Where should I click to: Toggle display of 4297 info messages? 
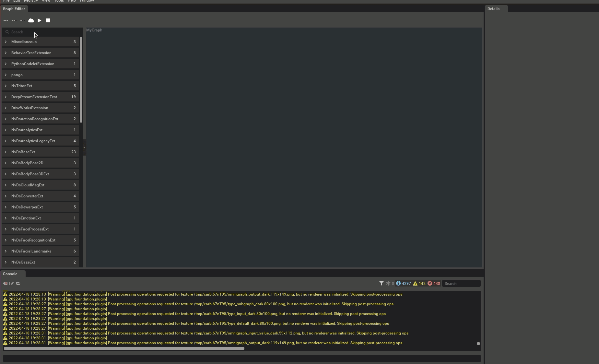[x=403, y=283]
